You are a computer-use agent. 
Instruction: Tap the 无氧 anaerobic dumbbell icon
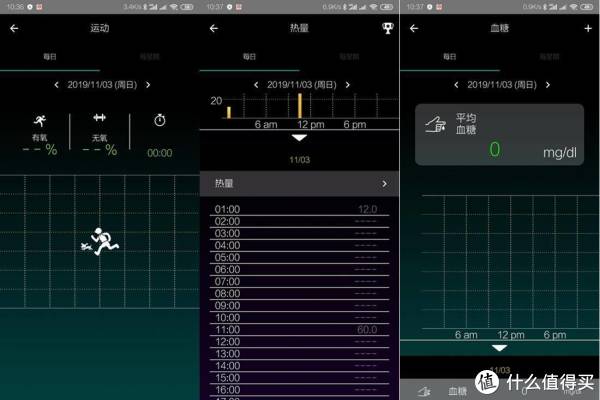pyautogui.click(x=99, y=118)
